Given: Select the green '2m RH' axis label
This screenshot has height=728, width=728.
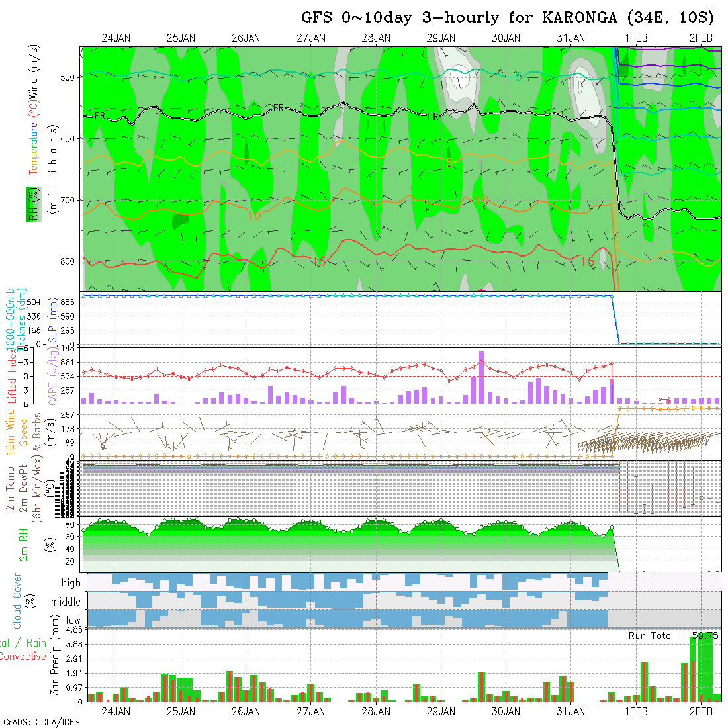Looking at the screenshot, I should pyautogui.click(x=23, y=544).
